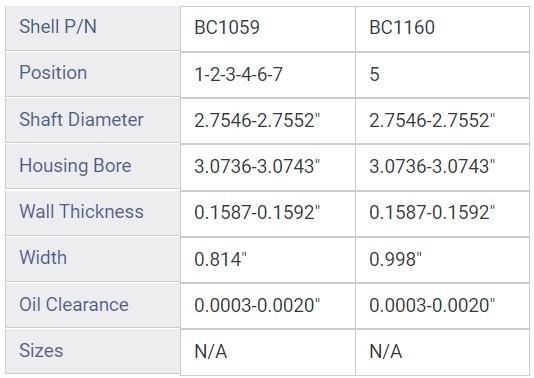Click the Housing Bore row label
This screenshot has width=534, height=378.
click(93, 166)
